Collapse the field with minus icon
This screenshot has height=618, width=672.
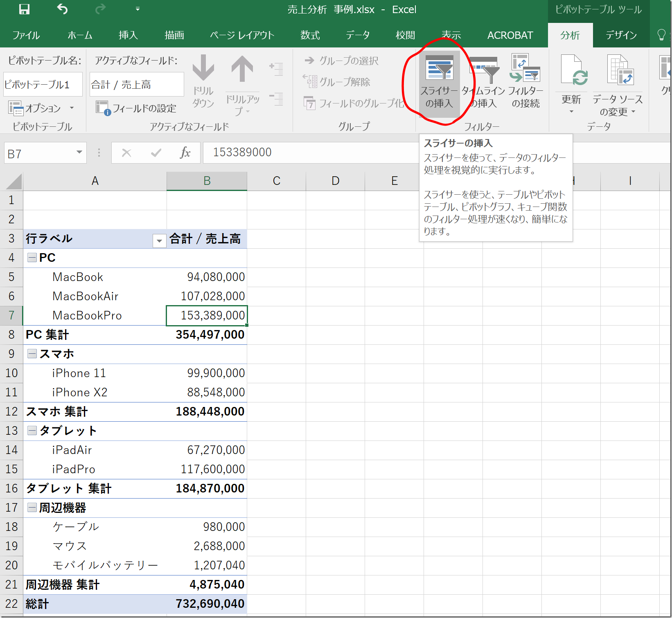pos(276,99)
